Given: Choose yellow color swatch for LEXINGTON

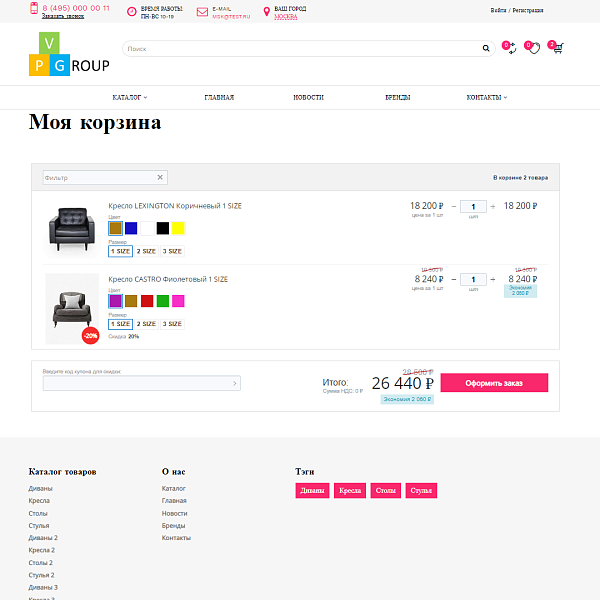Looking at the screenshot, I should [x=178, y=228].
